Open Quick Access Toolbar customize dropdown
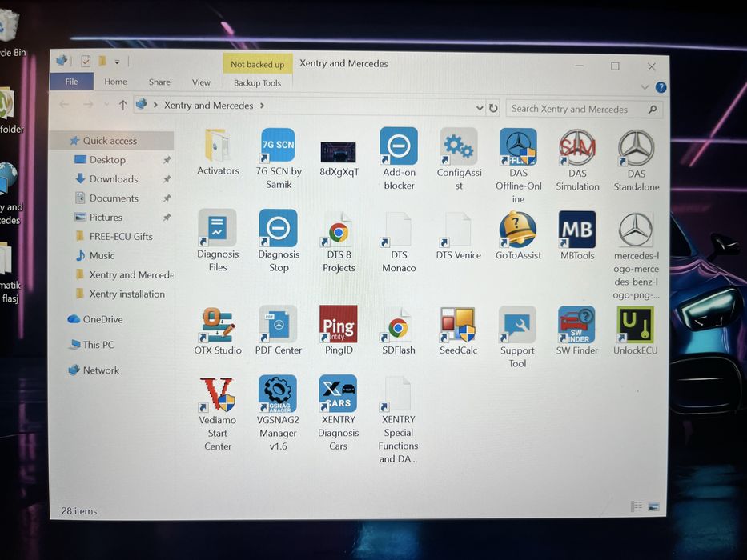 pos(117,62)
